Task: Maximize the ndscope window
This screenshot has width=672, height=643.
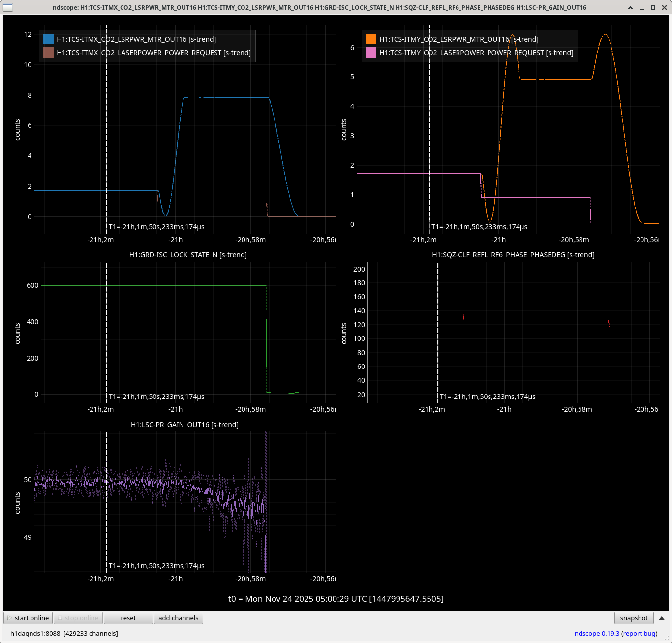Action: pos(653,8)
